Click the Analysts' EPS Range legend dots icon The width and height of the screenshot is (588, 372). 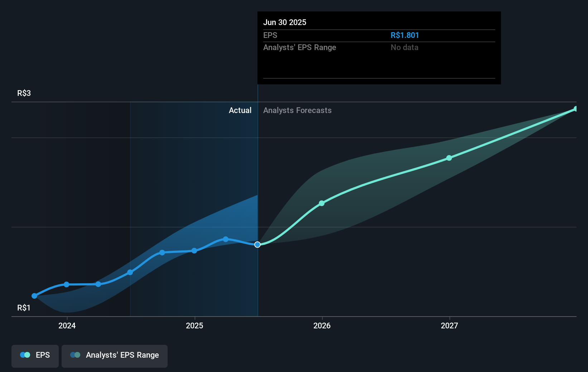(x=75, y=355)
